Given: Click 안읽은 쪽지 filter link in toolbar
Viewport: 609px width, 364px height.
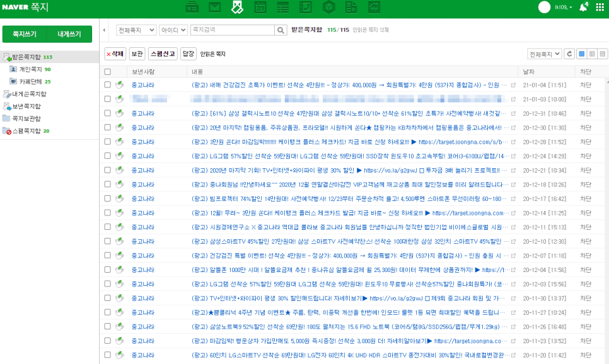Looking at the screenshot, I should tap(213, 54).
